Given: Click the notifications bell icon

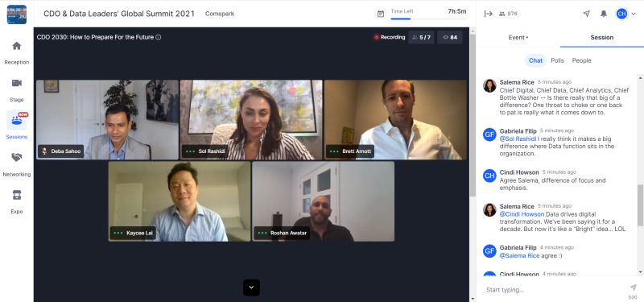Looking at the screenshot, I should click(603, 14).
